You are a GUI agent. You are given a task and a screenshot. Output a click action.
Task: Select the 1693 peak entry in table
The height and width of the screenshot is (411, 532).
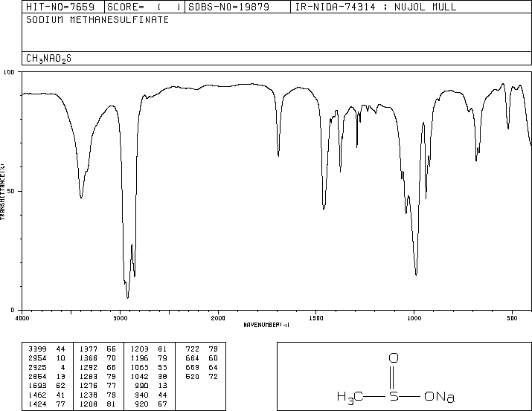tap(47, 386)
